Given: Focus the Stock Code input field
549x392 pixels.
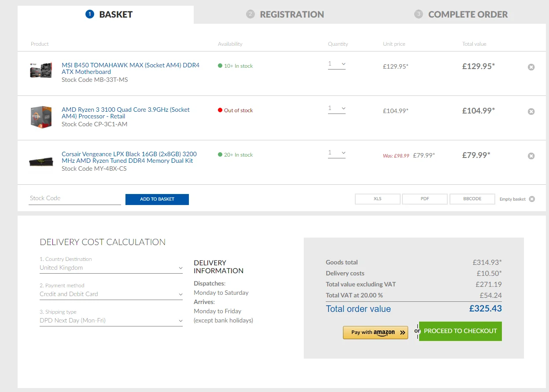Looking at the screenshot, I should click(75, 198).
